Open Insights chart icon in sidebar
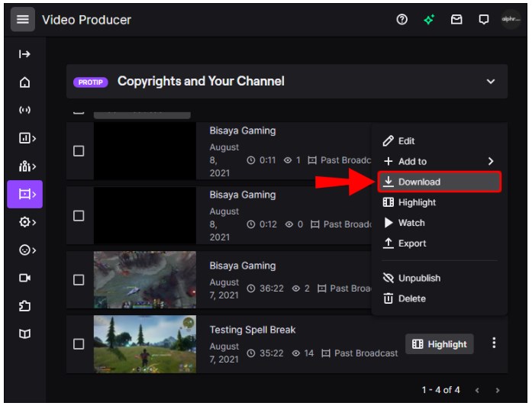Screen dimensions: 532x406 [27, 138]
